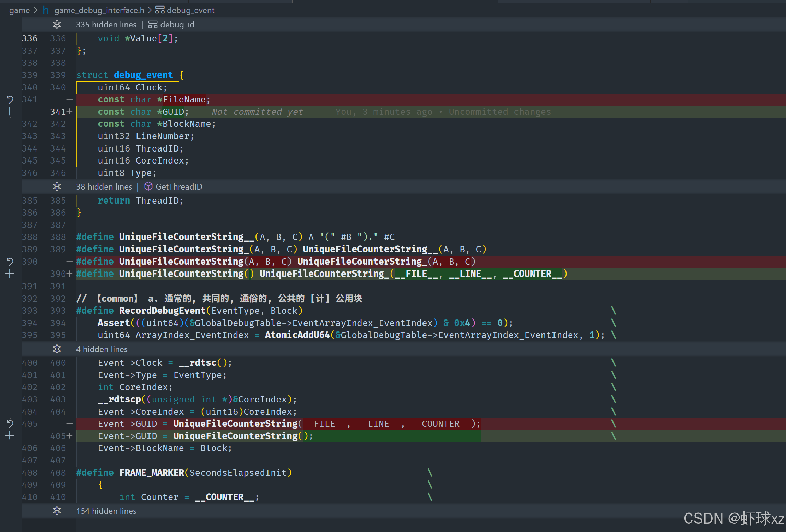Open the game folder breadcrumb
This screenshot has width=786, height=532.
coord(20,10)
